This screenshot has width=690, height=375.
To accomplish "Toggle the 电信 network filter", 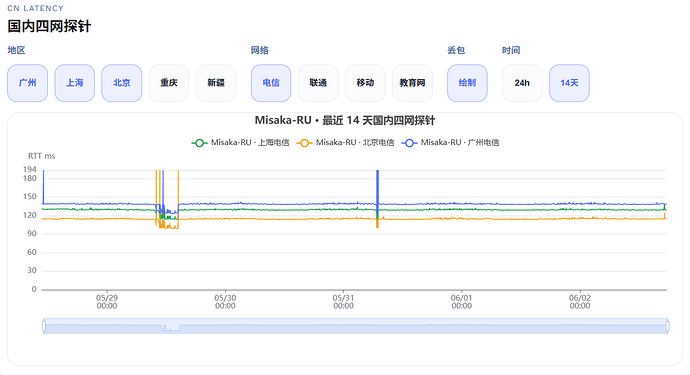I will tap(271, 83).
